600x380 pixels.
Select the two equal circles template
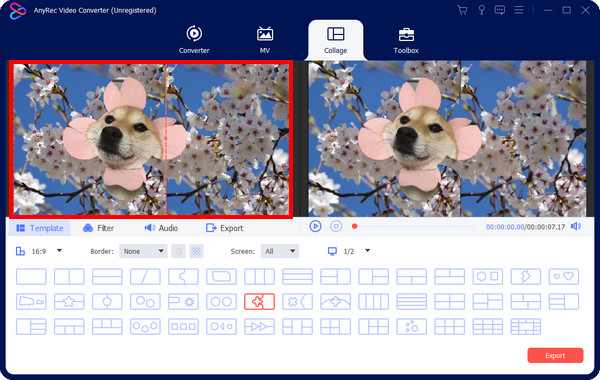coord(221,302)
